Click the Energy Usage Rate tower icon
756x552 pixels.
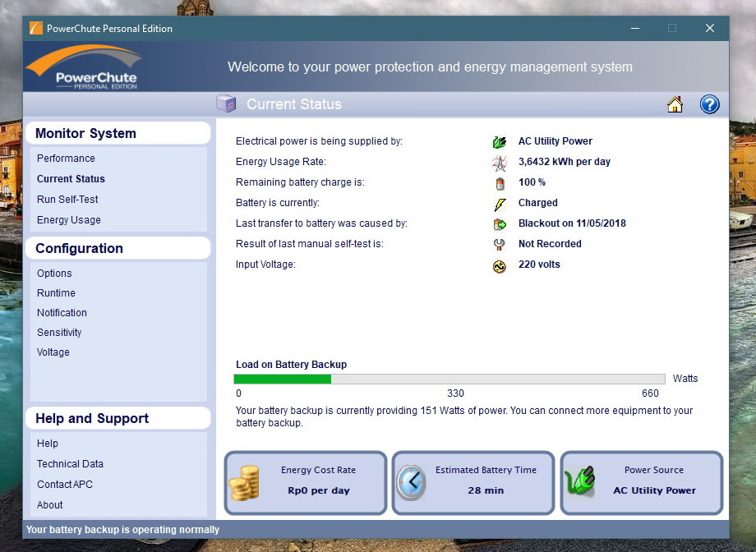[x=500, y=163]
